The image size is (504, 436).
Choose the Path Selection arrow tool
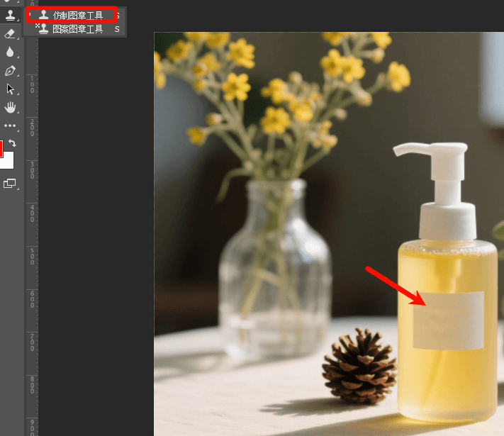(x=10, y=89)
